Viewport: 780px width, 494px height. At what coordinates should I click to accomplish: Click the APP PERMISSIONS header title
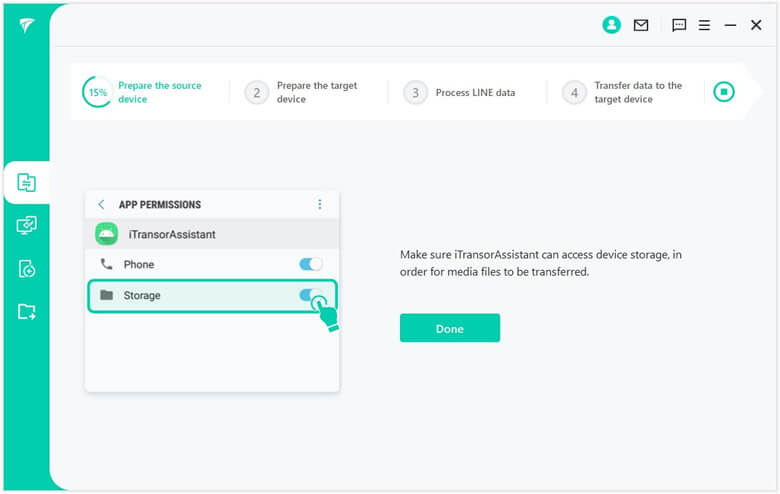coord(160,204)
